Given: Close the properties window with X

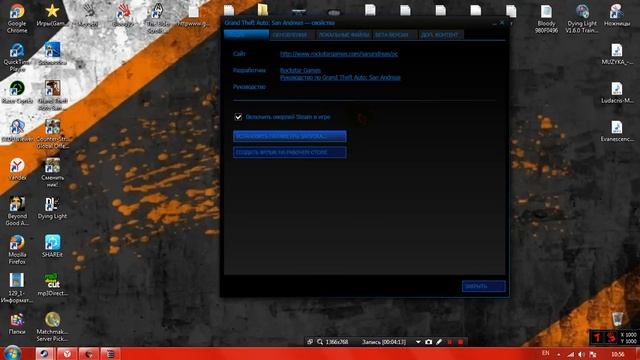Looking at the screenshot, I should coord(502,23).
